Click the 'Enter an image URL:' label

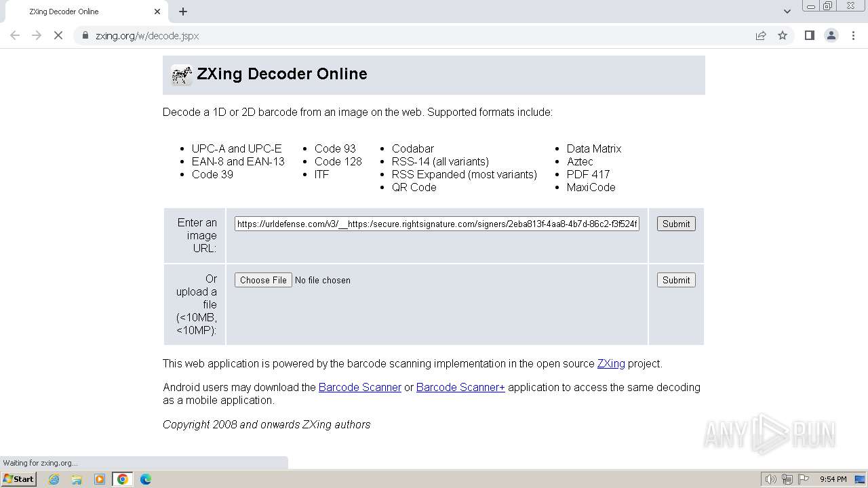click(x=197, y=235)
